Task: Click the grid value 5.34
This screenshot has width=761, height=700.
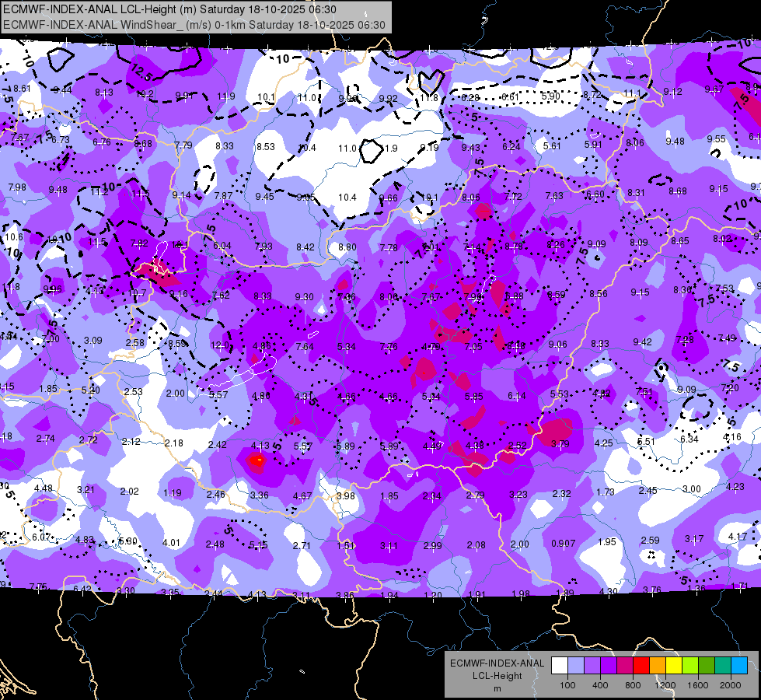Action: click(347, 346)
